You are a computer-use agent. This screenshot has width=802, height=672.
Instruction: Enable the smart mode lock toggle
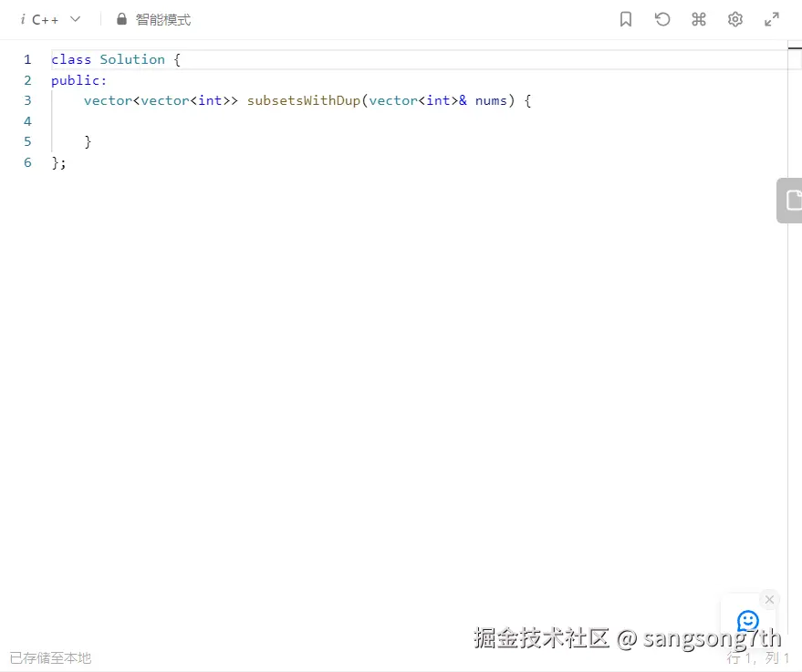click(120, 19)
